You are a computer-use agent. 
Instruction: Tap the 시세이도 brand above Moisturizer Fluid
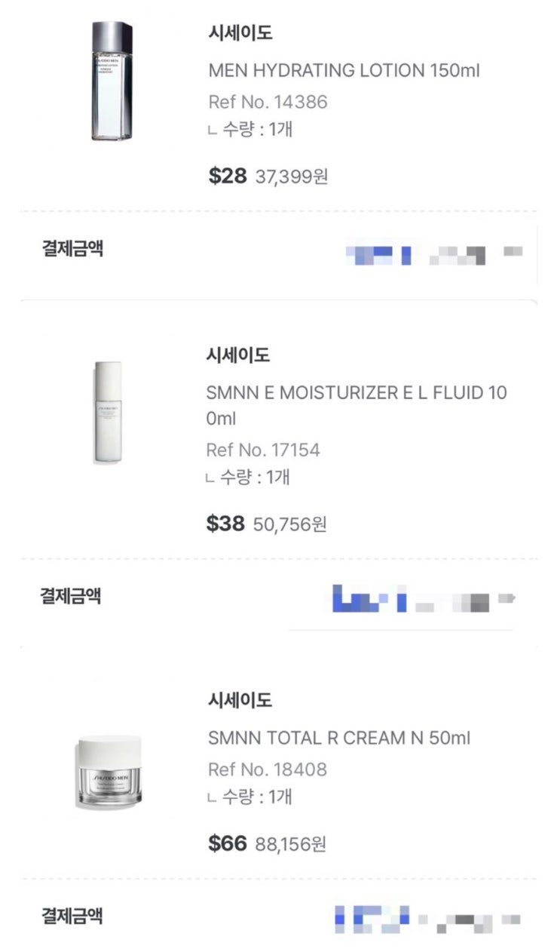click(x=237, y=355)
